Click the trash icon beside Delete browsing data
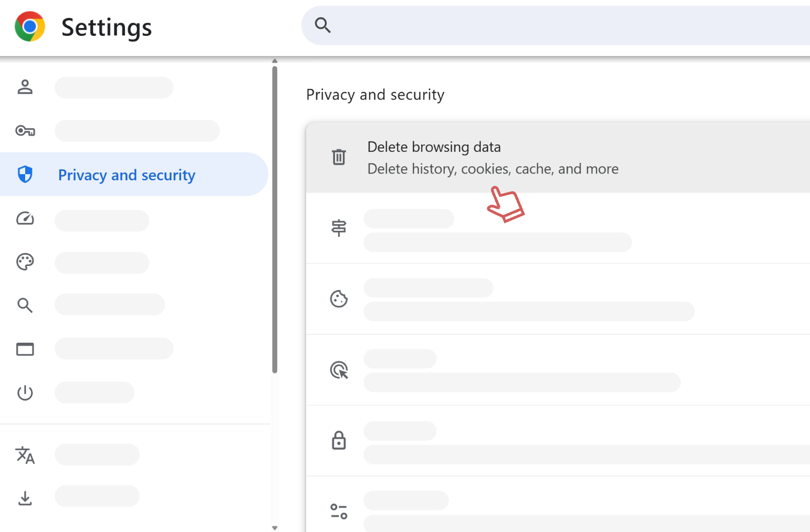 click(x=338, y=157)
